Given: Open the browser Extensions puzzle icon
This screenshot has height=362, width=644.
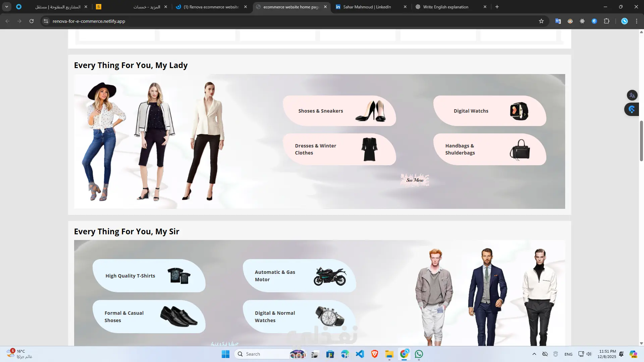Looking at the screenshot, I should [x=606, y=21].
